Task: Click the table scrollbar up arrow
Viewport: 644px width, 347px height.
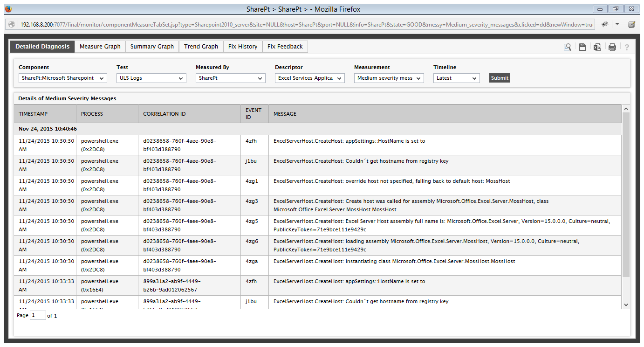Action: point(626,109)
